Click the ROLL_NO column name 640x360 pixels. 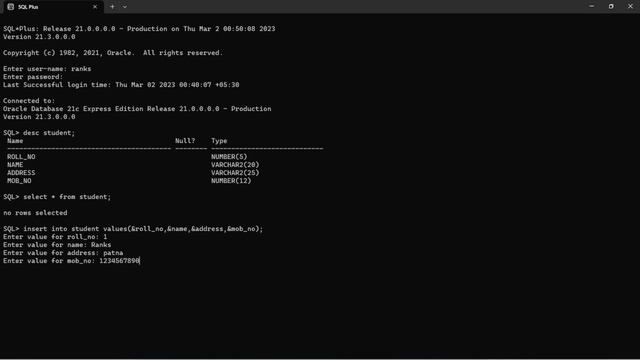tap(21, 157)
